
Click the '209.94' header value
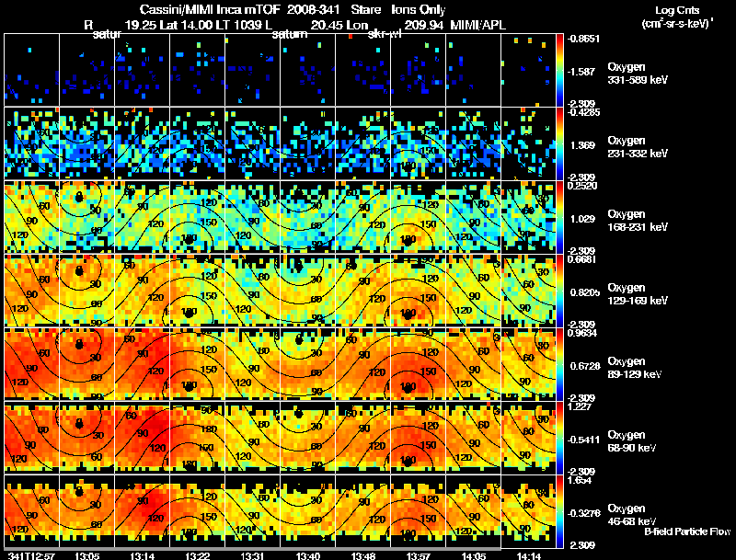pyautogui.click(x=424, y=25)
